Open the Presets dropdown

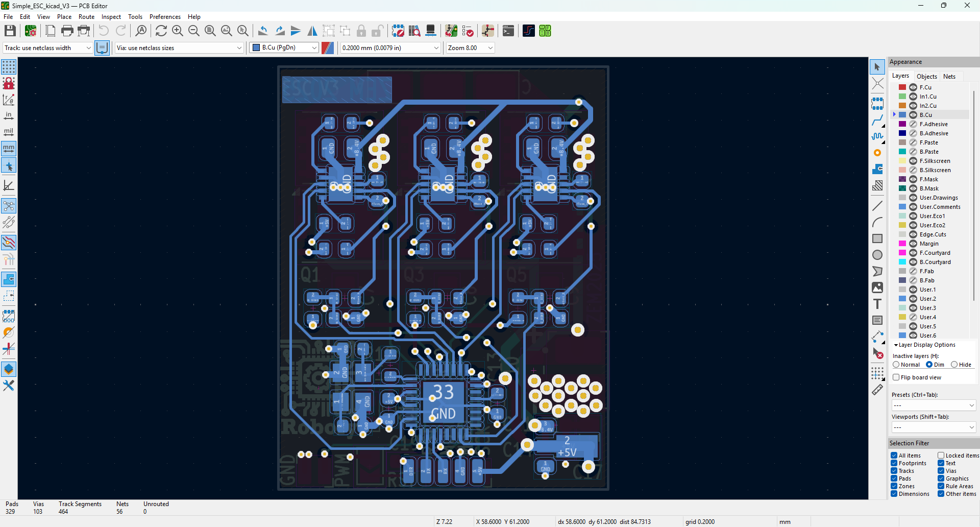click(934, 405)
